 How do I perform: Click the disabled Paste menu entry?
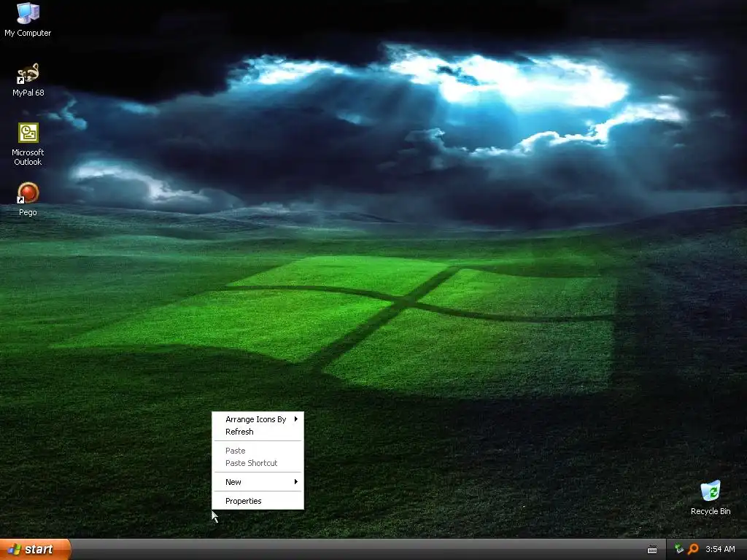tap(258, 451)
